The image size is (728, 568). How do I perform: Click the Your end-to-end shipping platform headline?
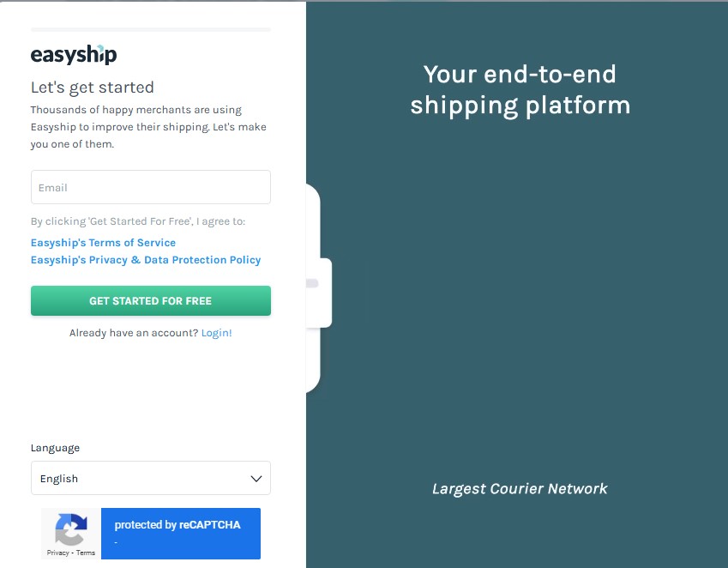coord(520,89)
